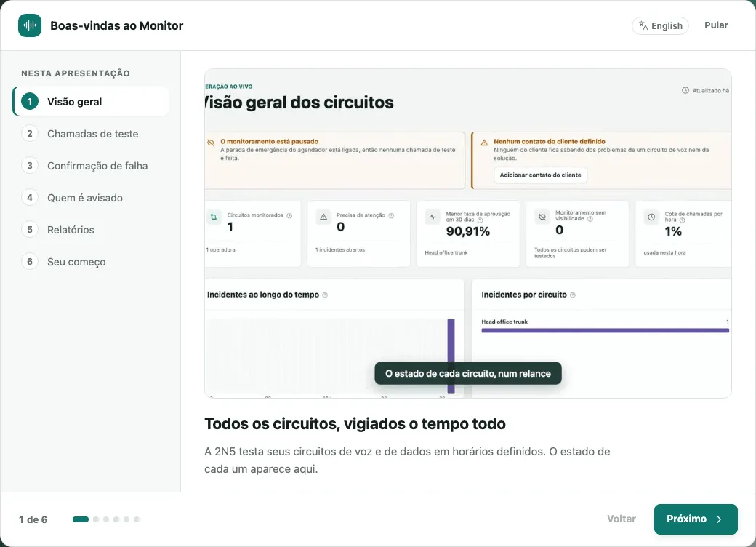Click the Monitor waveform logo icon
Viewport: 756px width, 547px height.
tap(30, 25)
